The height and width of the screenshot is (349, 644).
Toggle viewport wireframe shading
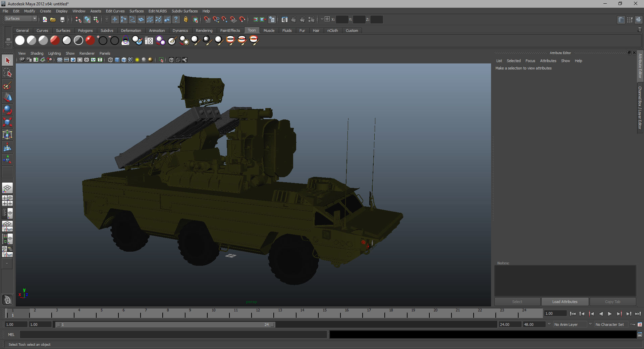click(x=110, y=60)
